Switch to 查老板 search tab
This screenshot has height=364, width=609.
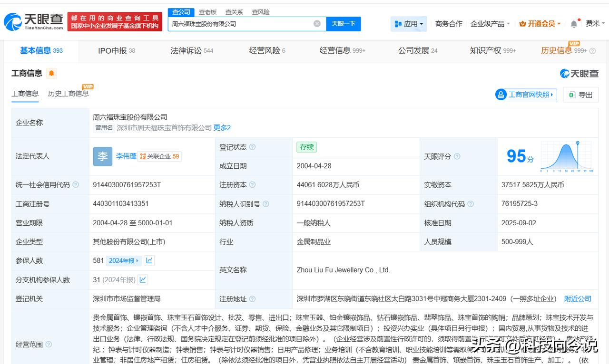pyautogui.click(x=207, y=12)
